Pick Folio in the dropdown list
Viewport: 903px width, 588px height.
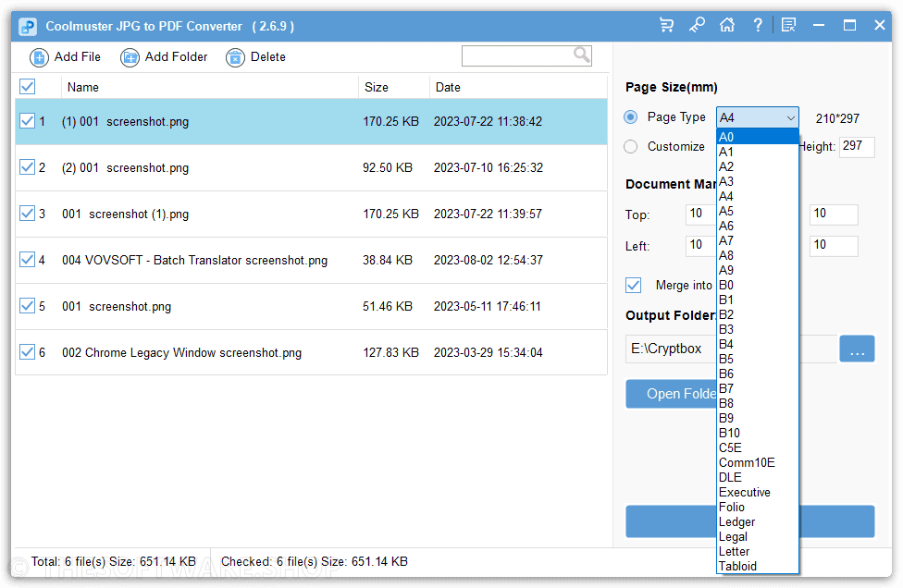[x=758, y=507]
